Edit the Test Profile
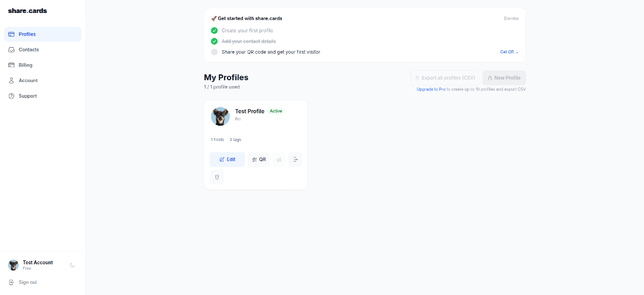The image size is (644, 295). (227, 159)
